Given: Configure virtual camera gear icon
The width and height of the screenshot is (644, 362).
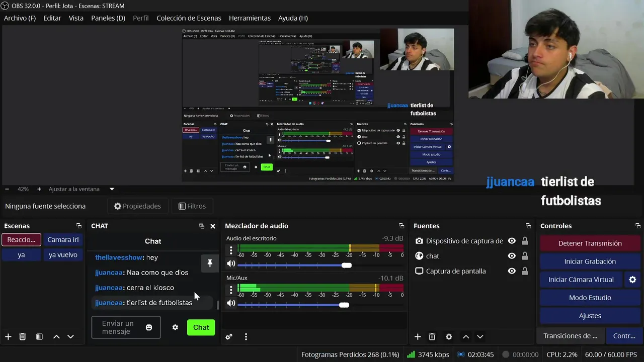Looking at the screenshot, I should (x=633, y=280).
